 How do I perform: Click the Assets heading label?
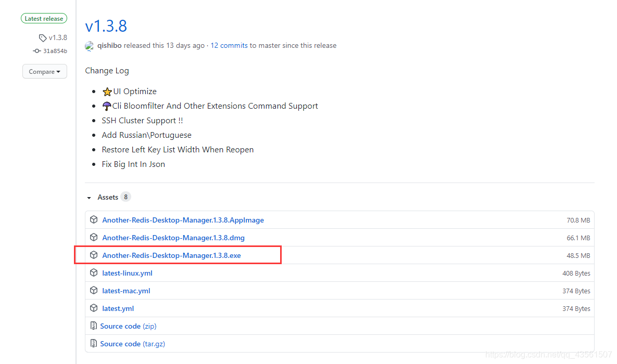[x=108, y=197]
